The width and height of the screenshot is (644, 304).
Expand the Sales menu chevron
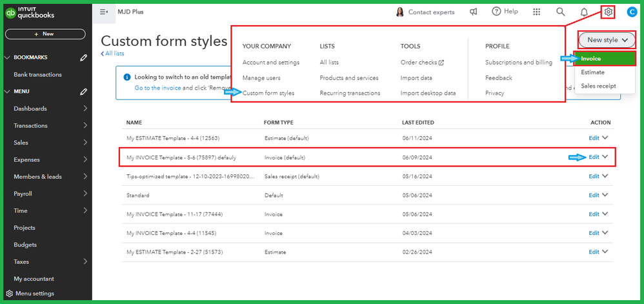click(x=85, y=143)
